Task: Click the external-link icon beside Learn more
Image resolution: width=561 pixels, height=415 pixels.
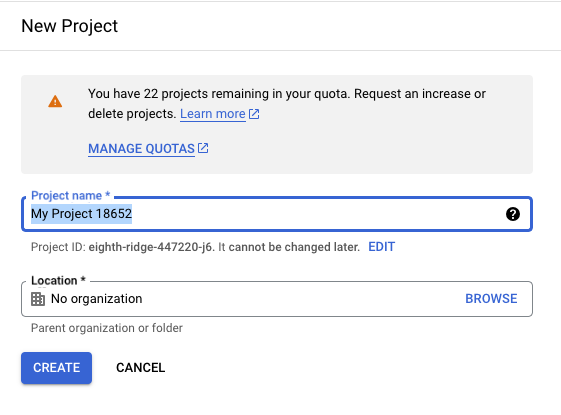Action: click(x=254, y=114)
